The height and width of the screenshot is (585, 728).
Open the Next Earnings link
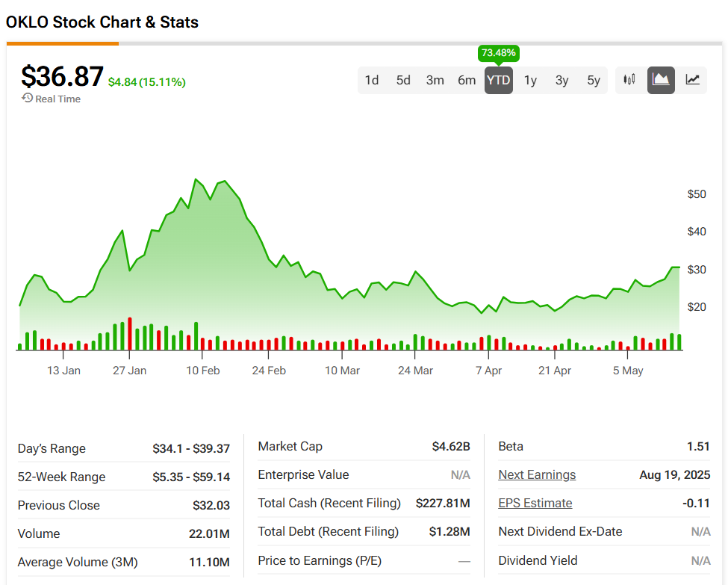pos(537,475)
